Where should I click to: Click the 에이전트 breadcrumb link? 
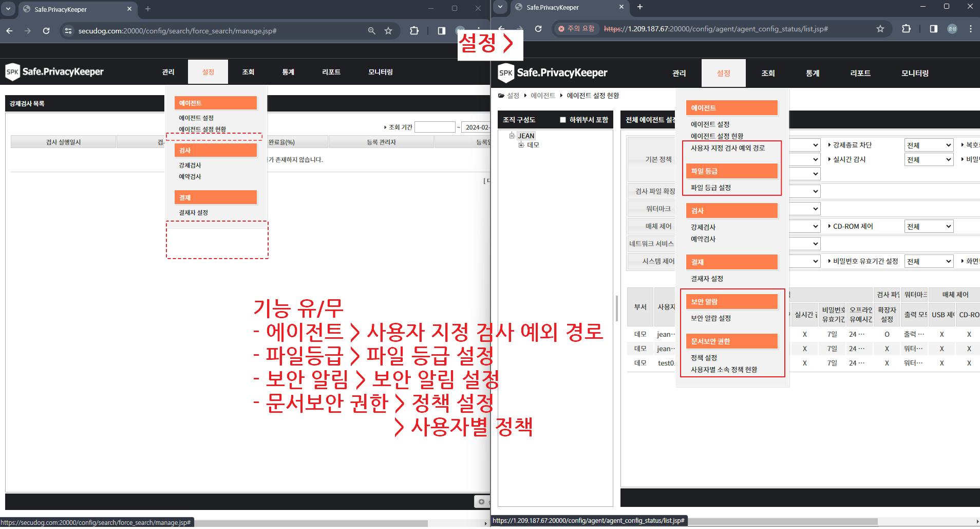pos(543,96)
